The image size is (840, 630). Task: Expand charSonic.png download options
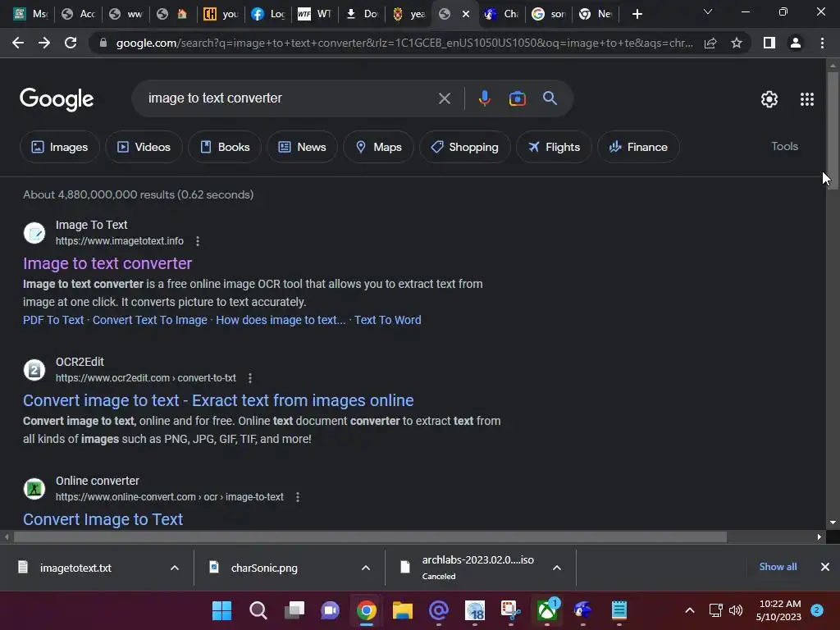click(x=366, y=568)
